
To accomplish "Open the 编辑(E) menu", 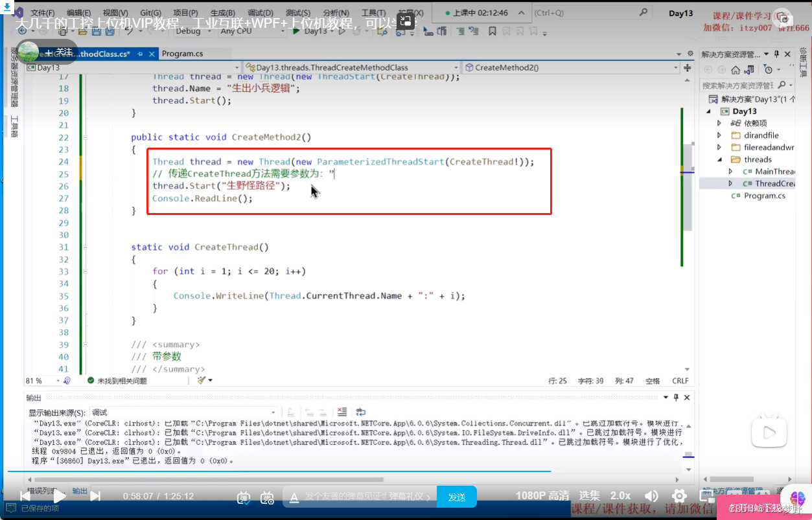I will click(x=79, y=13).
